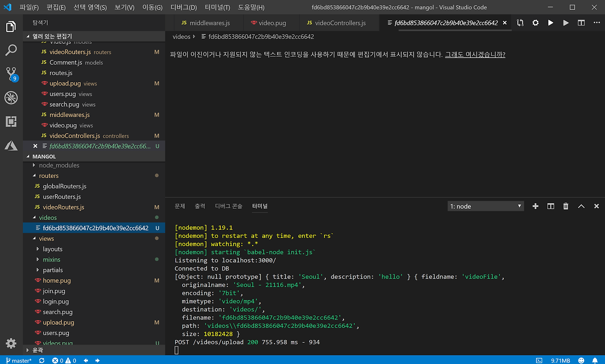The width and height of the screenshot is (605, 364).
Task: Open the Explorer view in activity bar
Action: [11, 27]
